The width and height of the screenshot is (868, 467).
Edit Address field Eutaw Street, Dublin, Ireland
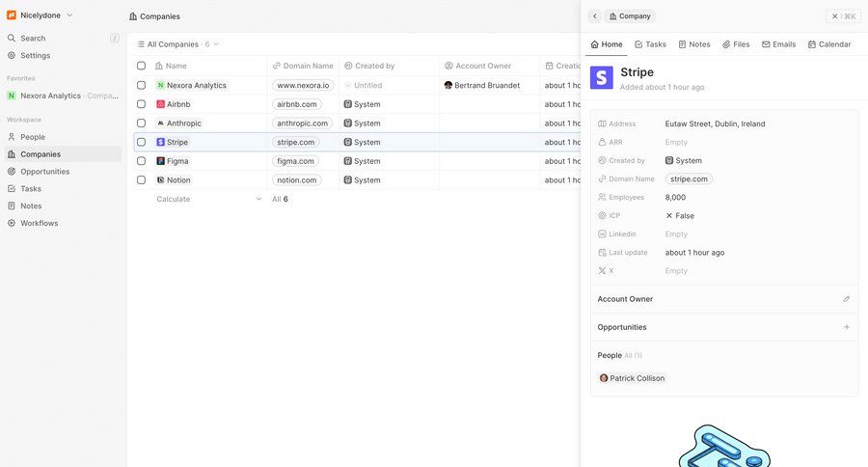click(715, 124)
